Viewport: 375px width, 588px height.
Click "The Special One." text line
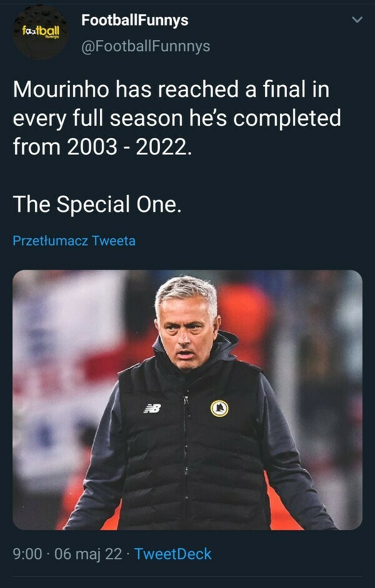[97, 204]
